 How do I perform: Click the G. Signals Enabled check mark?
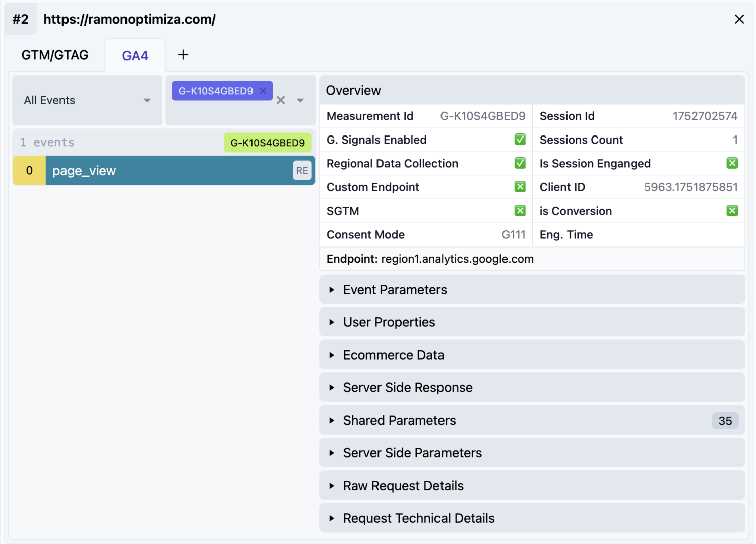click(520, 140)
